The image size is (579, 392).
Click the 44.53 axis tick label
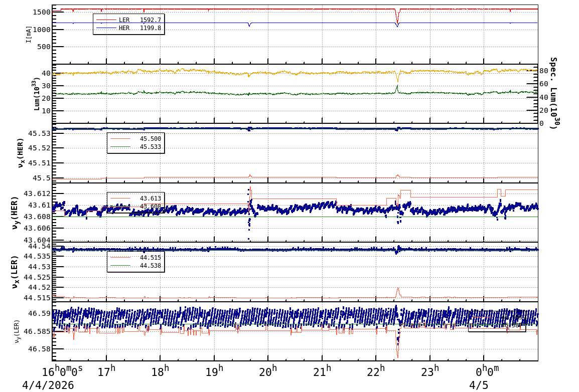(40, 267)
